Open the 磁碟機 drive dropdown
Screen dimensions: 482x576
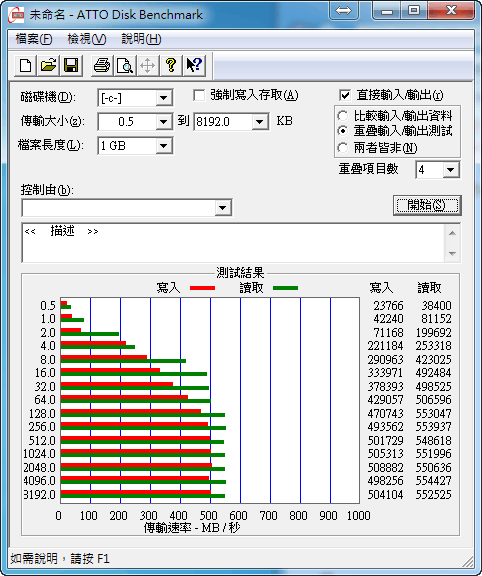click(163, 98)
